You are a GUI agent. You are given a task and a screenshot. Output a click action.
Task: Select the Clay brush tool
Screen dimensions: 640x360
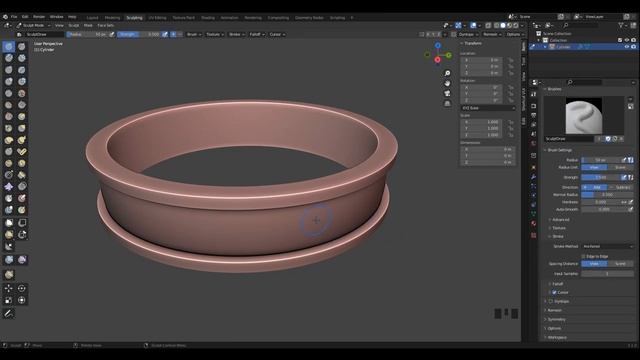[9, 58]
